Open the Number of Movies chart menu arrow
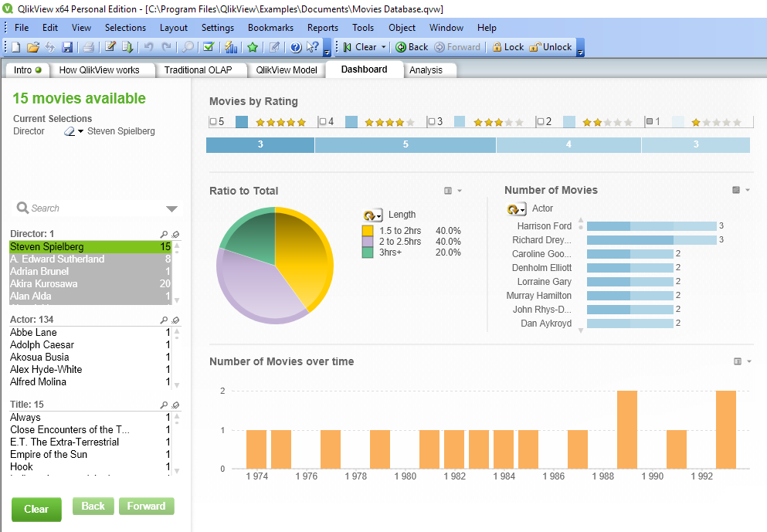This screenshot has height=532, width=767. (748, 190)
